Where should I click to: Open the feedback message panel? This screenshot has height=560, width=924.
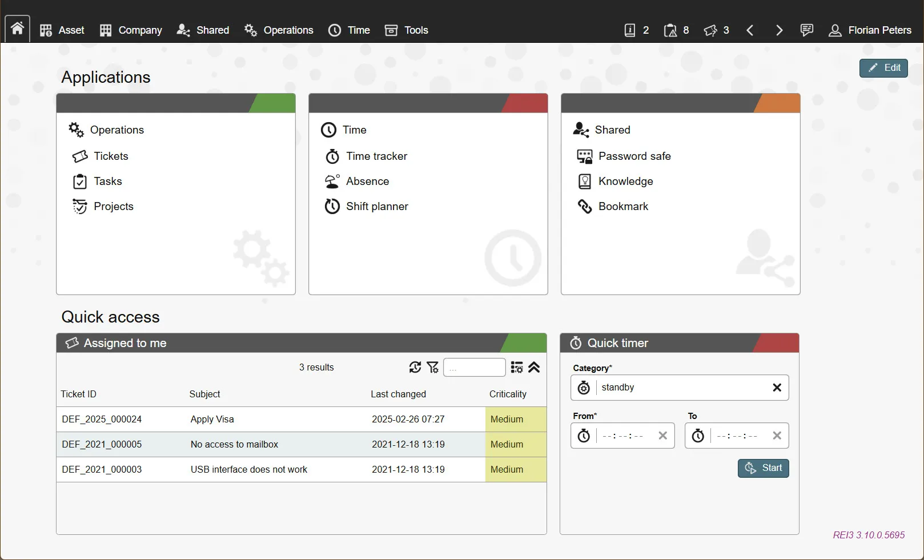[807, 30]
